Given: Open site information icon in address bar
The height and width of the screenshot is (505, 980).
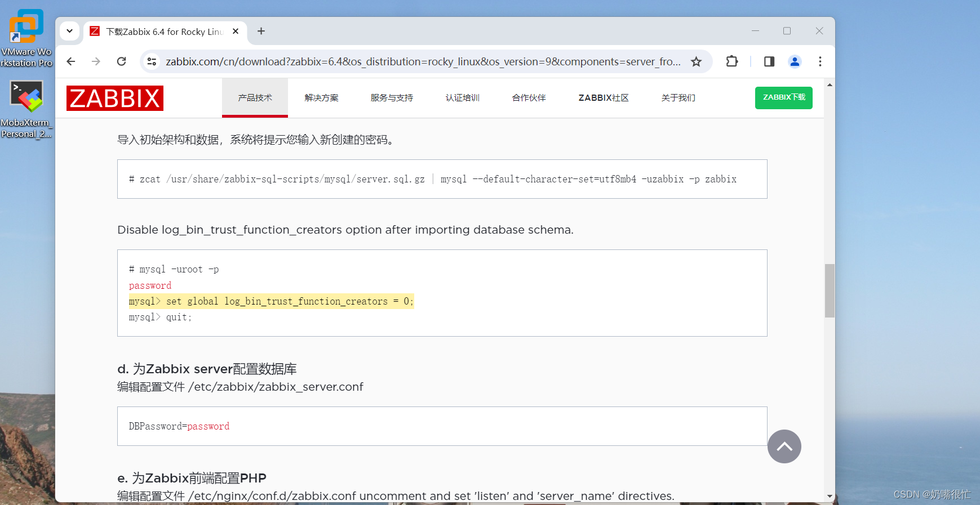Looking at the screenshot, I should (152, 61).
